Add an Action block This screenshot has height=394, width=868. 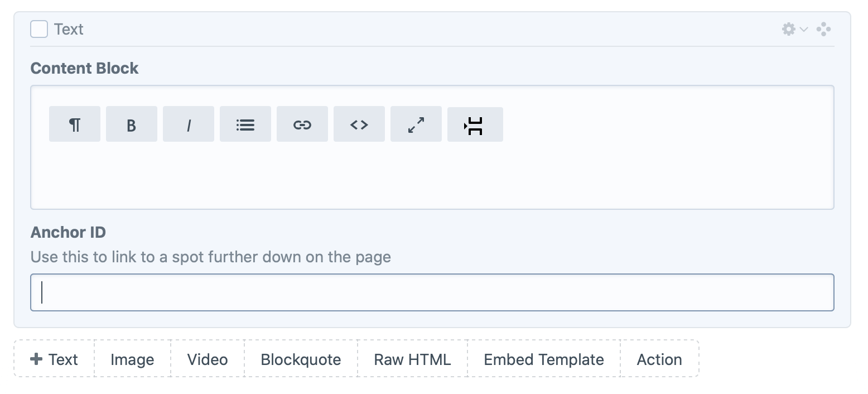[x=659, y=359]
